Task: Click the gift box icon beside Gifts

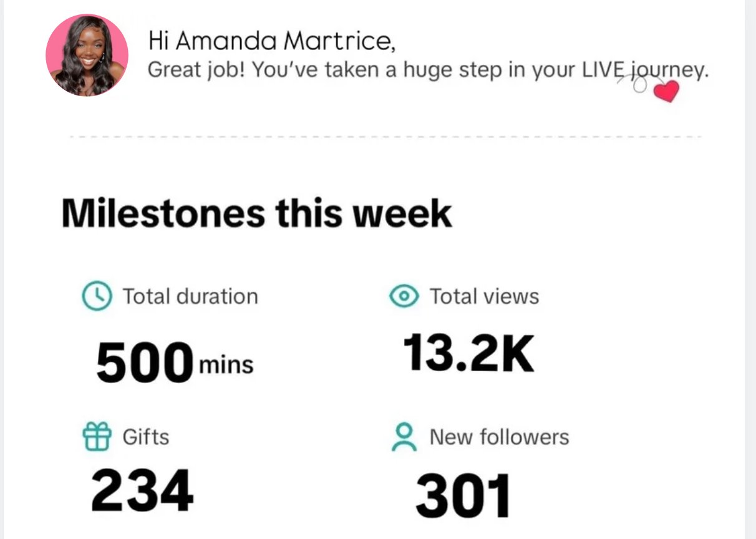Action: pyautogui.click(x=97, y=435)
